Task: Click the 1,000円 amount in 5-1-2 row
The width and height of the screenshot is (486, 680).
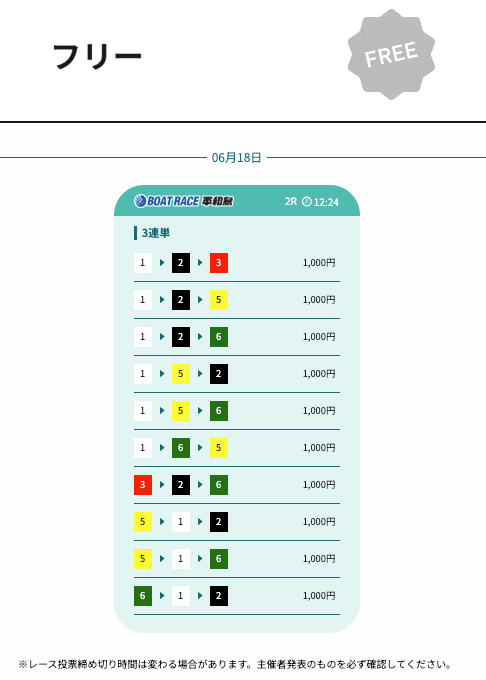Action: click(x=319, y=522)
